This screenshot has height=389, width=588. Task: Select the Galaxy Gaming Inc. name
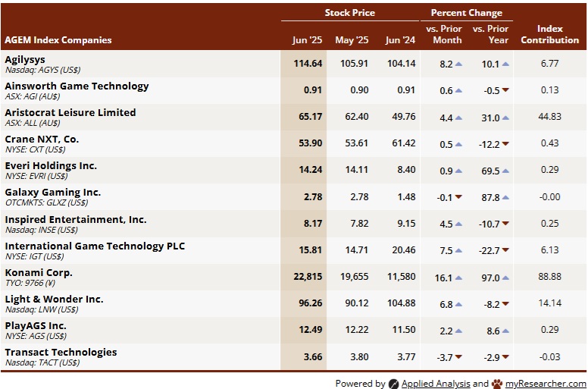[53, 193]
